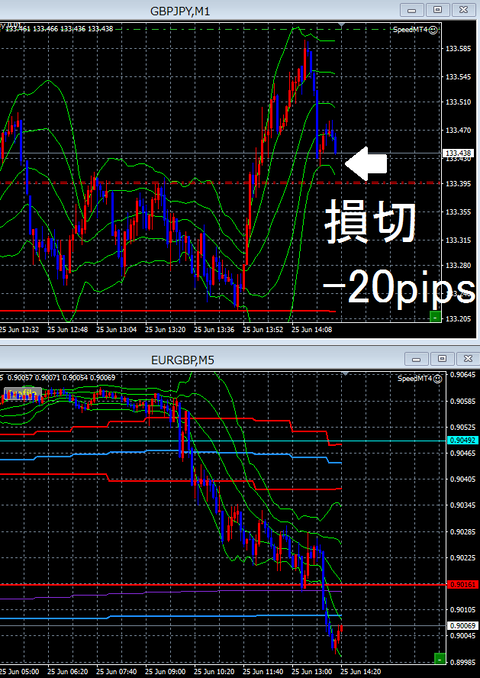
Task: Click price axis value 0.90645
Action: pyautogui.click(x=463, y=374)
